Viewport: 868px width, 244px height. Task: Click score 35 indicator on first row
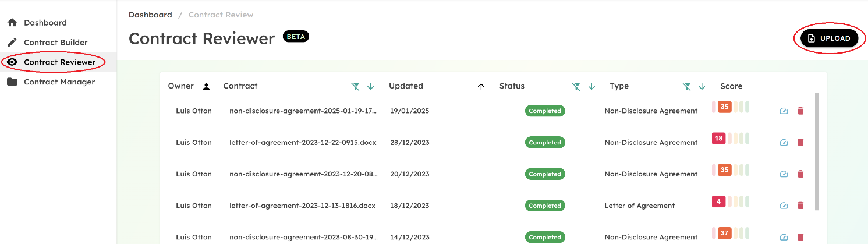tap(724, 107)
